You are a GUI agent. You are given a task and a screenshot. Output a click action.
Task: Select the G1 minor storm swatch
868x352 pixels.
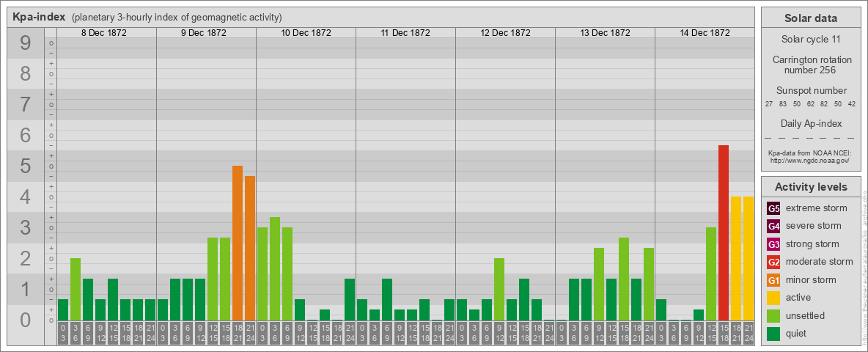click(774, 280)
